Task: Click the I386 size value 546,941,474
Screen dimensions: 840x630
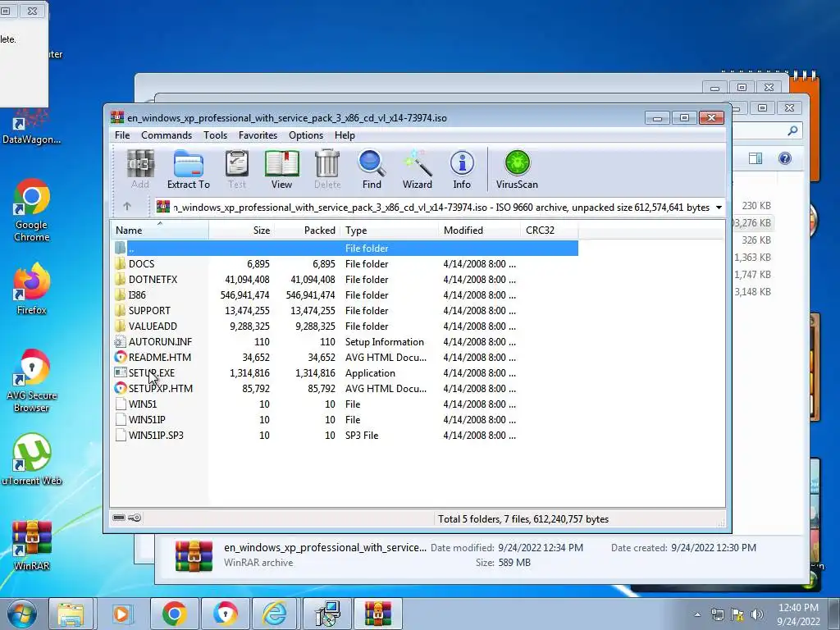Action: 244,294
